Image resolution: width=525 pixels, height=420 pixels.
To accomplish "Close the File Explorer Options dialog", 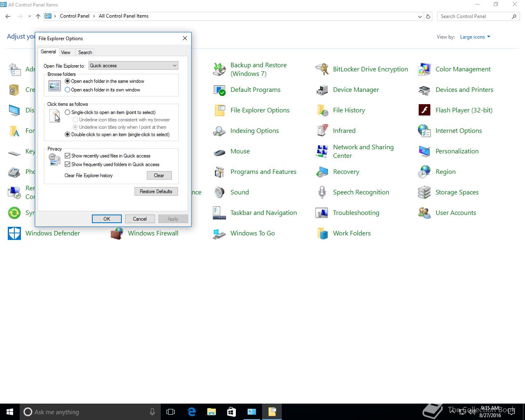I will pyautogui.click(x=185, y=38).
